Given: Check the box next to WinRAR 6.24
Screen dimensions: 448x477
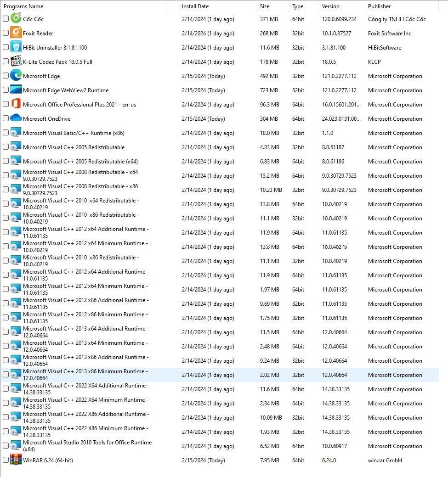Looking at the screenshot, I should (6, 460).
